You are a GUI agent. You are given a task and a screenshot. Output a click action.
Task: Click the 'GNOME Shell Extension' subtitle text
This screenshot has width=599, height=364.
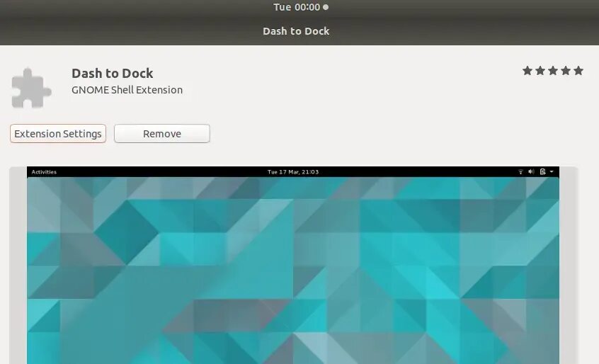(x=127, y=90)
